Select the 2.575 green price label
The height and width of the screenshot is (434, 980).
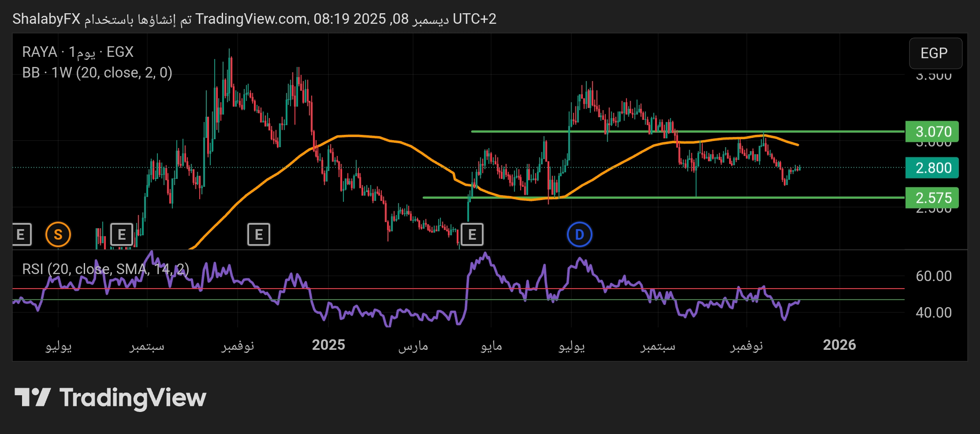click(932, 198)
